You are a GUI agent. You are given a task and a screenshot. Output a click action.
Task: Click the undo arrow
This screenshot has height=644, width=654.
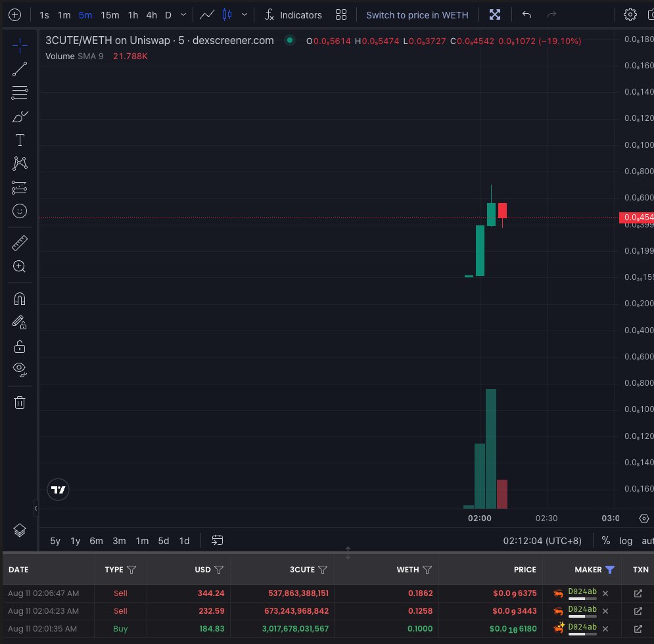[x=526, y=15]
